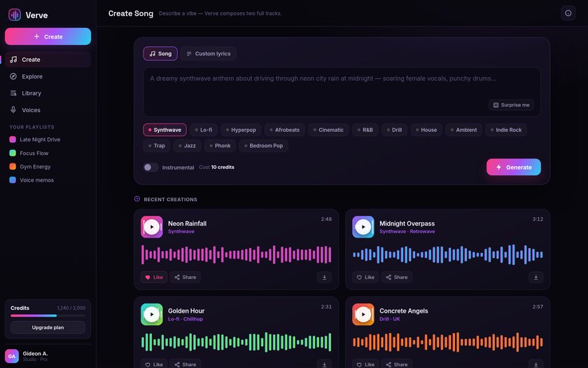Image resolution: width=588 pixels, height=368 pixels.
Task: Click the Midnight Overpass song title
Action: (407, 224)
